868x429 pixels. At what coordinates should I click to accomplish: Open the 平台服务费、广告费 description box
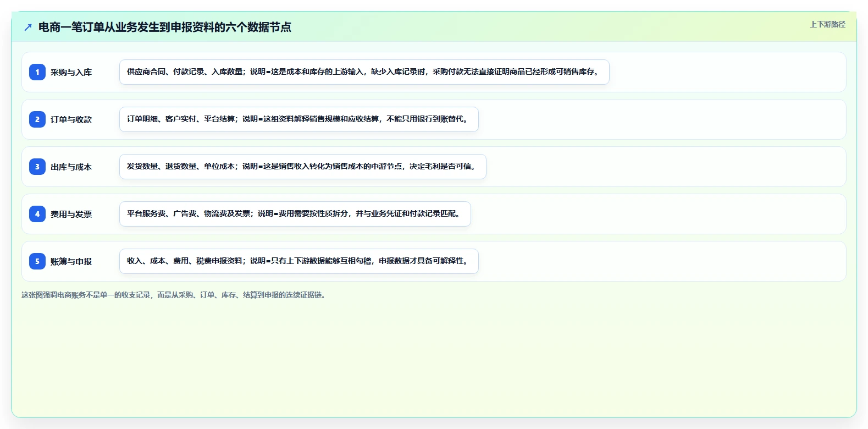pos(295,214)
